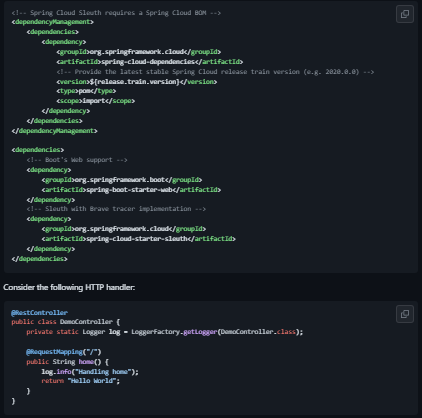
Task: Click the spring-cloud-dependencies artifactId line
Action: coord(150,62)
